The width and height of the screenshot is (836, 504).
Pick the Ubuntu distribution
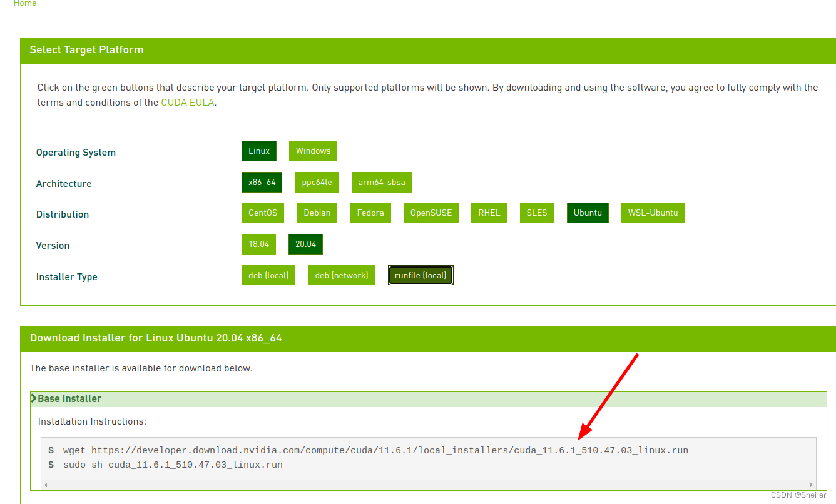[x=588, y=213]
